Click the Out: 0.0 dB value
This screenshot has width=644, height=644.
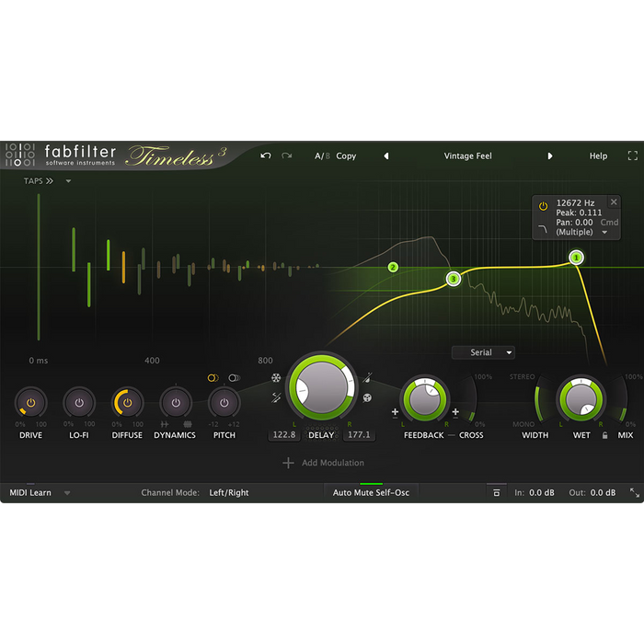click(x=603, y=492)
